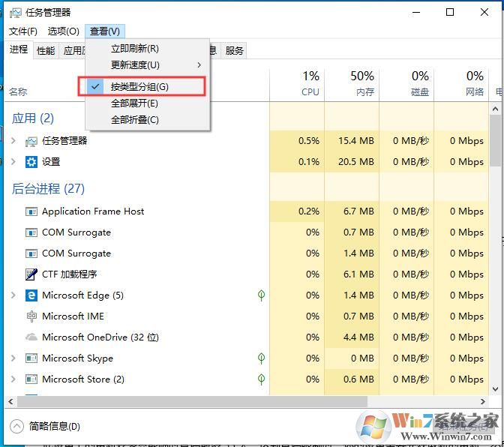Click the Microsoft OneDrive cloud icon
This screenshot has width=504, height=447.
(x=31, y=337)
